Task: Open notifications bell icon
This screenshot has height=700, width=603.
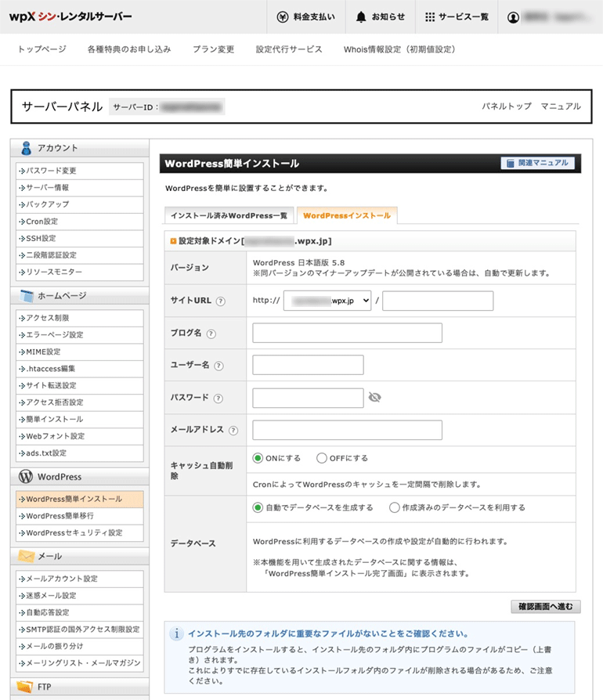Action: click(361, 17)
